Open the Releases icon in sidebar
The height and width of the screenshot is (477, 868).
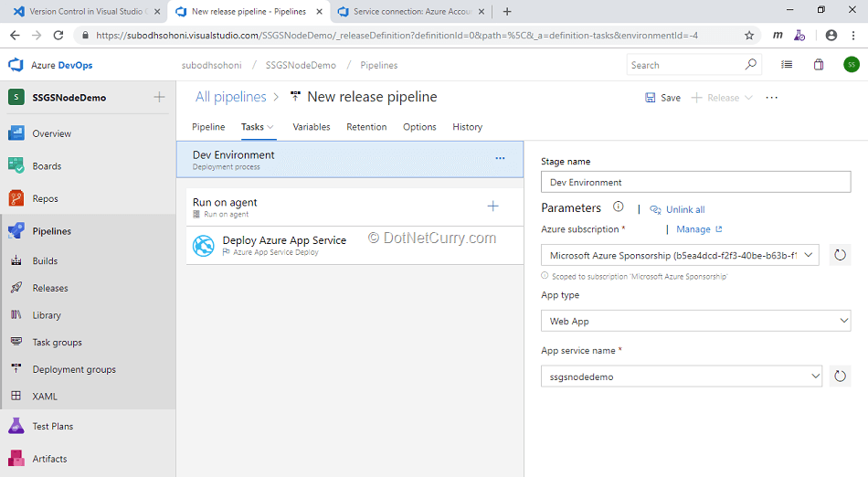[16, 288]
